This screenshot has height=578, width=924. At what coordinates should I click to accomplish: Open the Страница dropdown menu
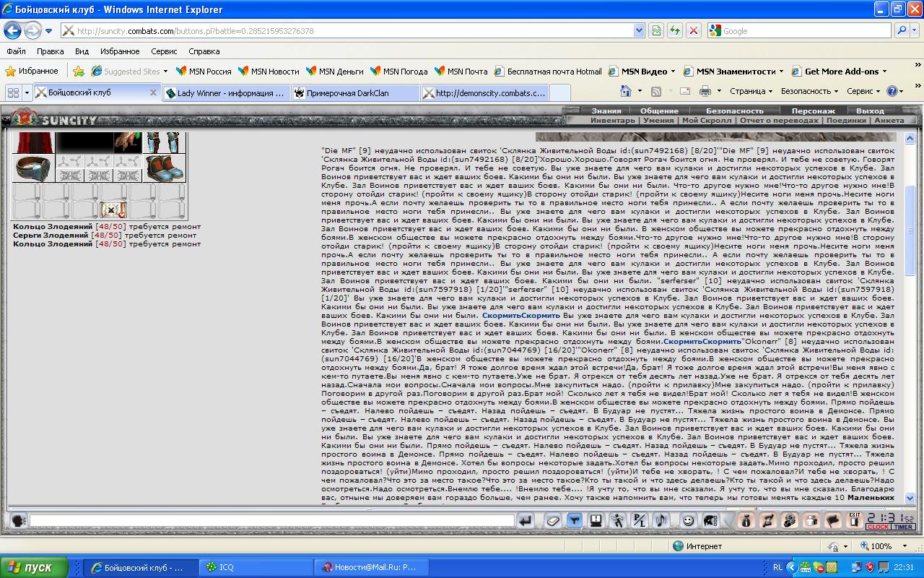tap(751, 92)
